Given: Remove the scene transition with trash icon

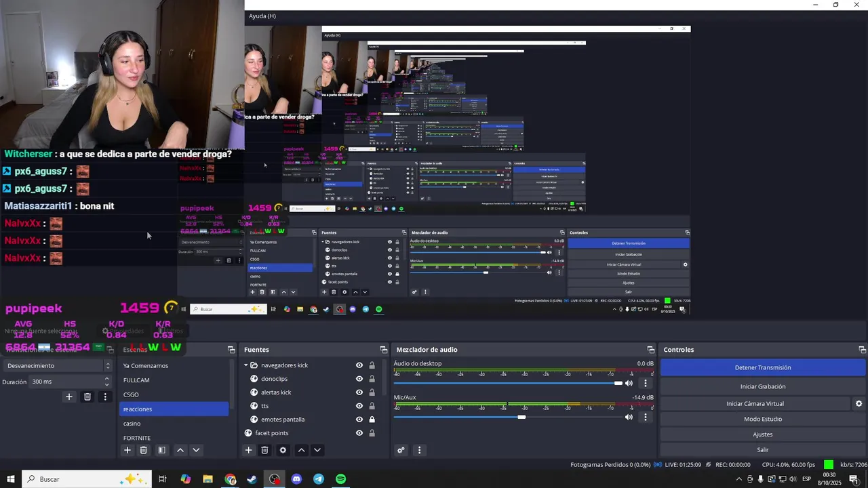Looking at the screenshot, I should pyautogui.click(x=87, y=396).
